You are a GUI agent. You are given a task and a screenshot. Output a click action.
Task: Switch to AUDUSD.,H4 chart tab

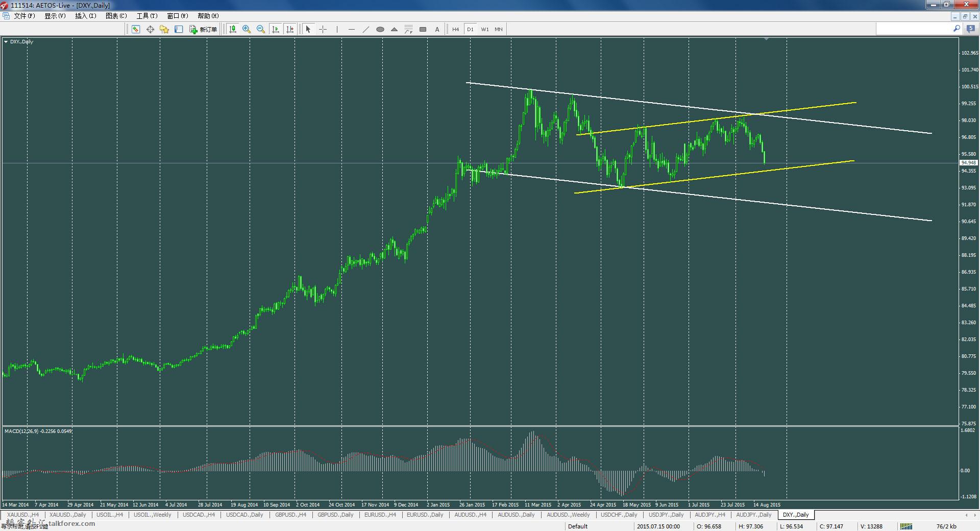[x=471, y=515]
